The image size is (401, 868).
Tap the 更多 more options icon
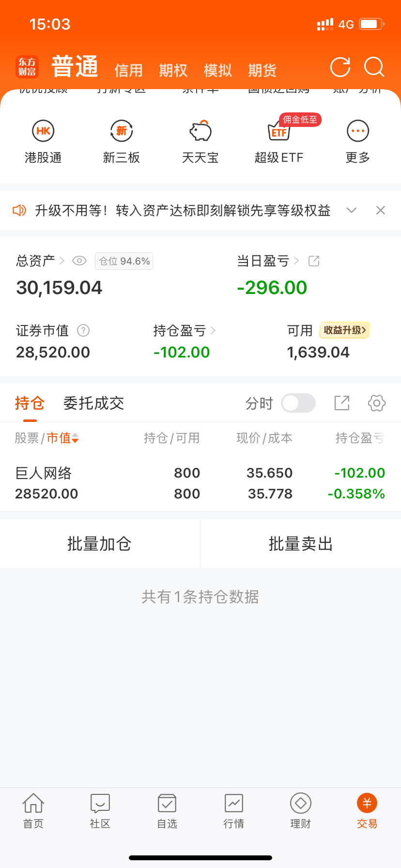click(358, 131)
